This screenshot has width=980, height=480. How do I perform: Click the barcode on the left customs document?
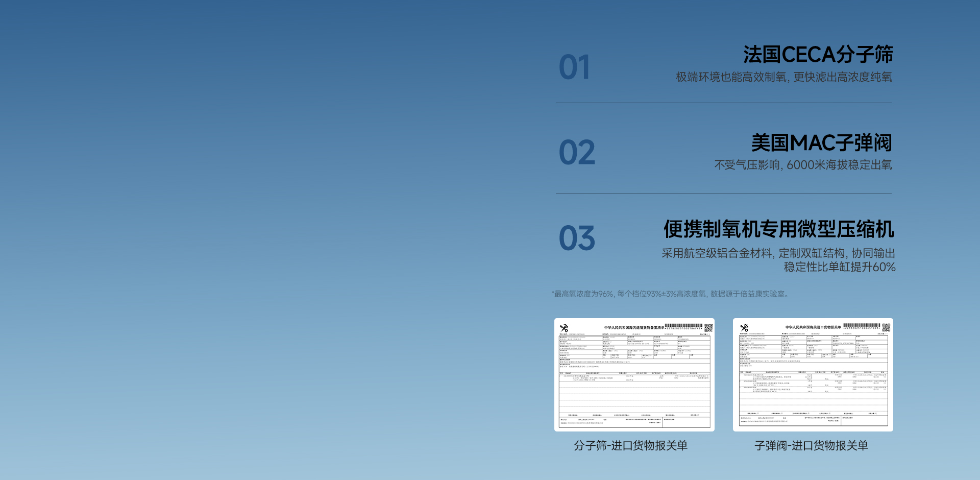[x=684, y=326]
